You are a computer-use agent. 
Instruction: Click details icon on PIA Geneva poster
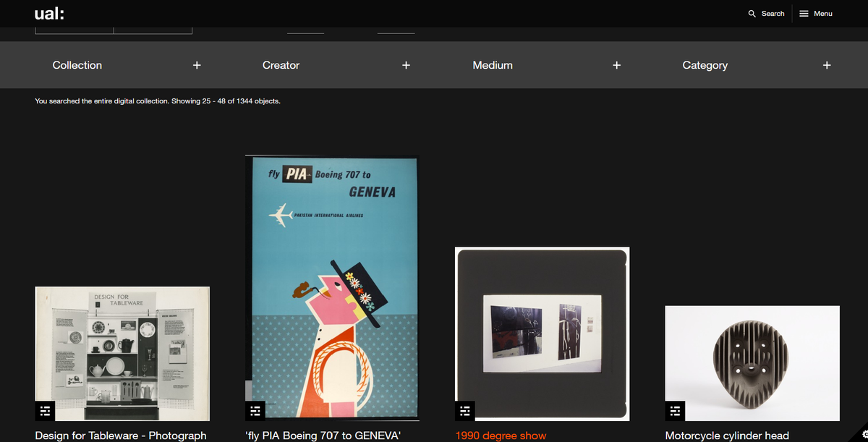[x=255, y=411]
